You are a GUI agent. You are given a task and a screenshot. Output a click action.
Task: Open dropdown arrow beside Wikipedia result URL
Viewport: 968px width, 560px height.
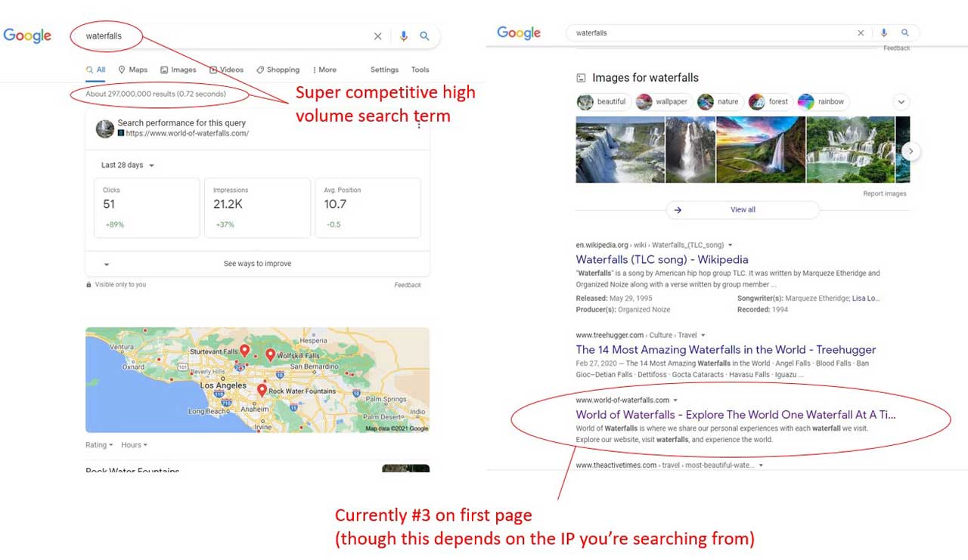pos(731,246)
